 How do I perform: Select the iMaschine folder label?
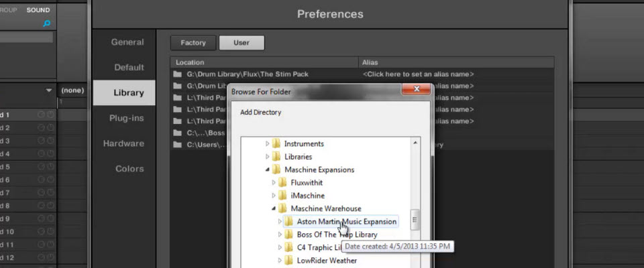[x=308, y=196]
